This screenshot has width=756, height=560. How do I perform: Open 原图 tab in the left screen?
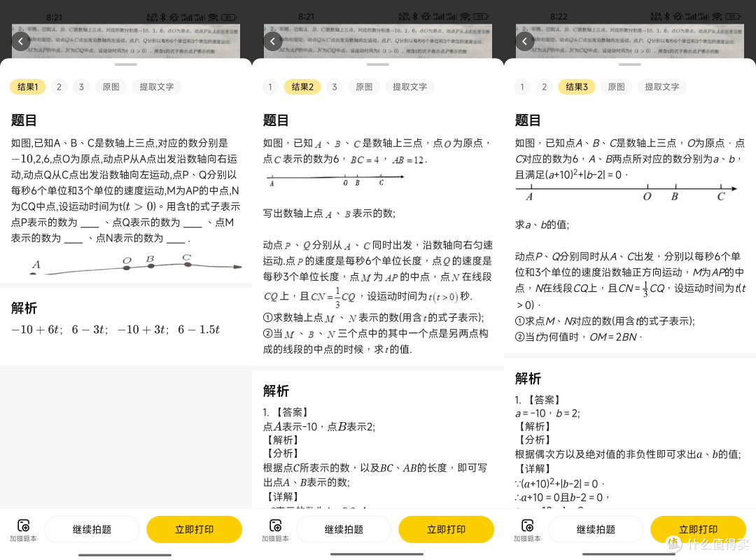coord(111,87)
